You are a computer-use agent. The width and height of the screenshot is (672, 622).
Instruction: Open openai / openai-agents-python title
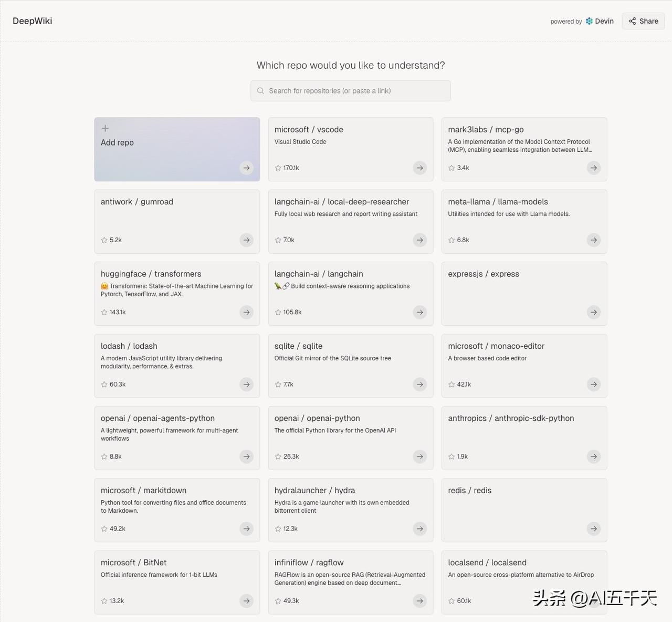pos(157,418)
